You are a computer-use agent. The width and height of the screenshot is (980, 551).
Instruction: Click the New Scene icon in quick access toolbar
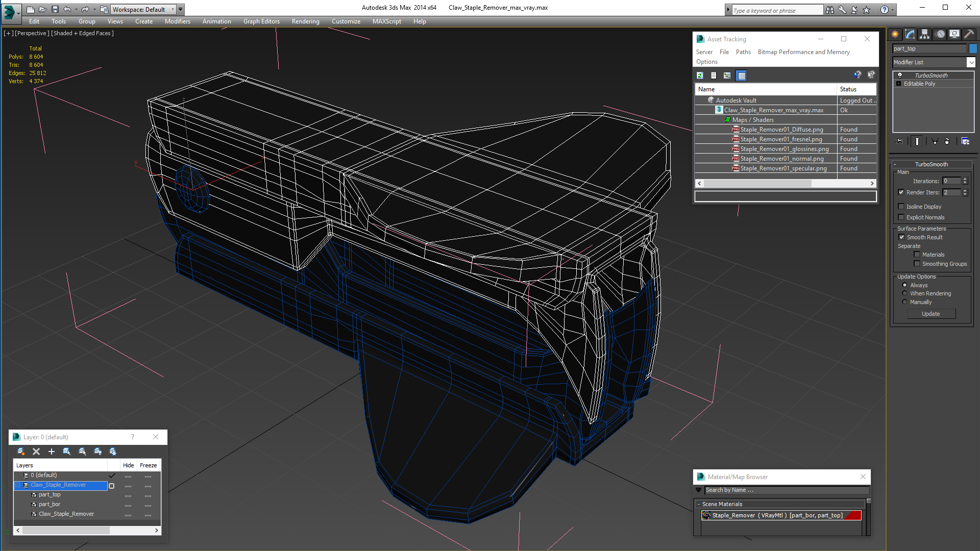coord(31,9)
